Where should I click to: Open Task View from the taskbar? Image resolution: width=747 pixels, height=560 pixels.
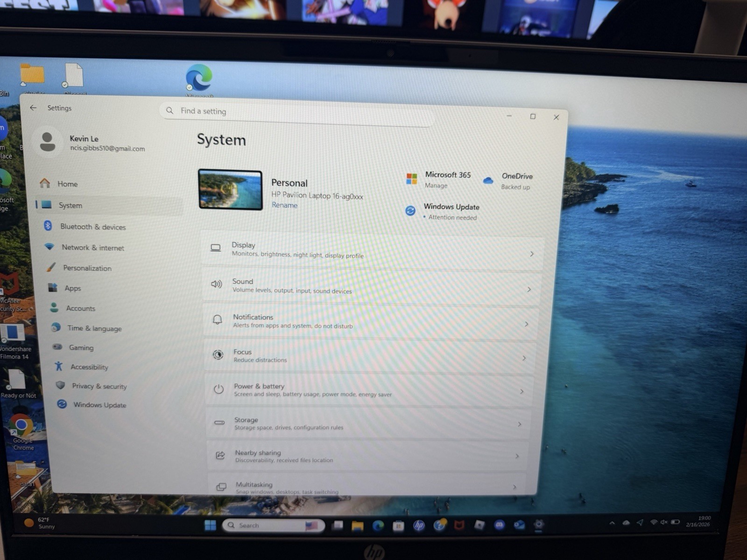pos(338,525)
